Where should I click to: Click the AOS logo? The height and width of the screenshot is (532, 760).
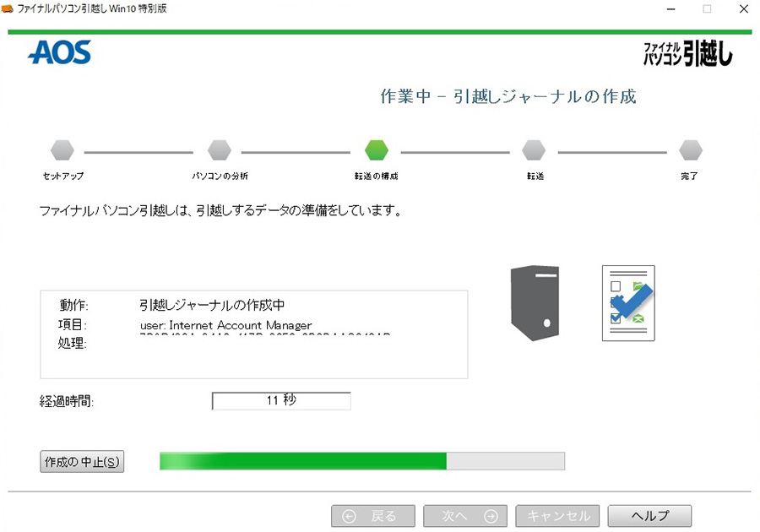pyautogui.click(x=60, y=52)
